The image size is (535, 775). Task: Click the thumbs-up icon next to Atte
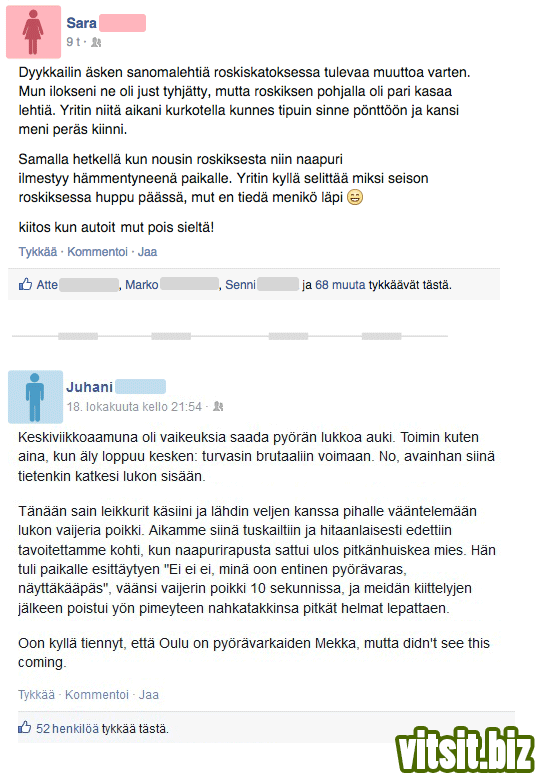25,284
